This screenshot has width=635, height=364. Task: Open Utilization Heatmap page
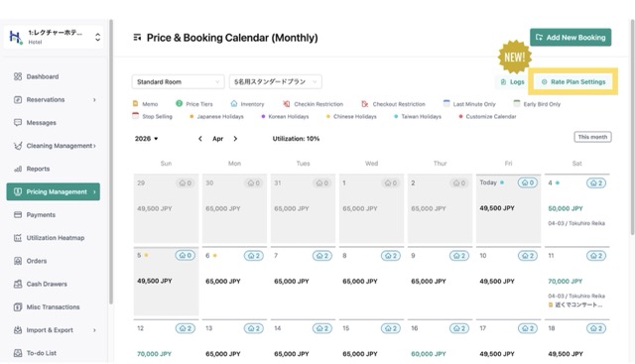[x=53, y=238]
